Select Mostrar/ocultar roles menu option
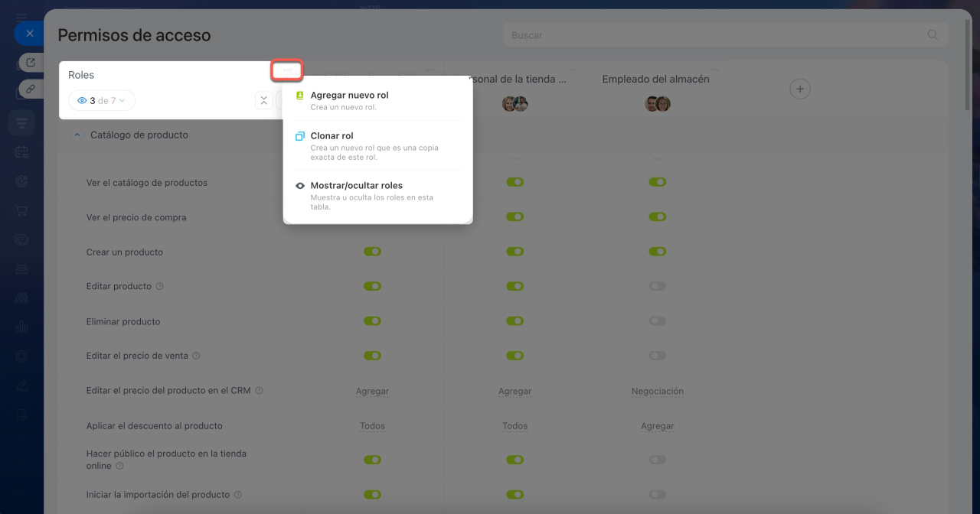This screenshot has width=980, height=514. 356,186
